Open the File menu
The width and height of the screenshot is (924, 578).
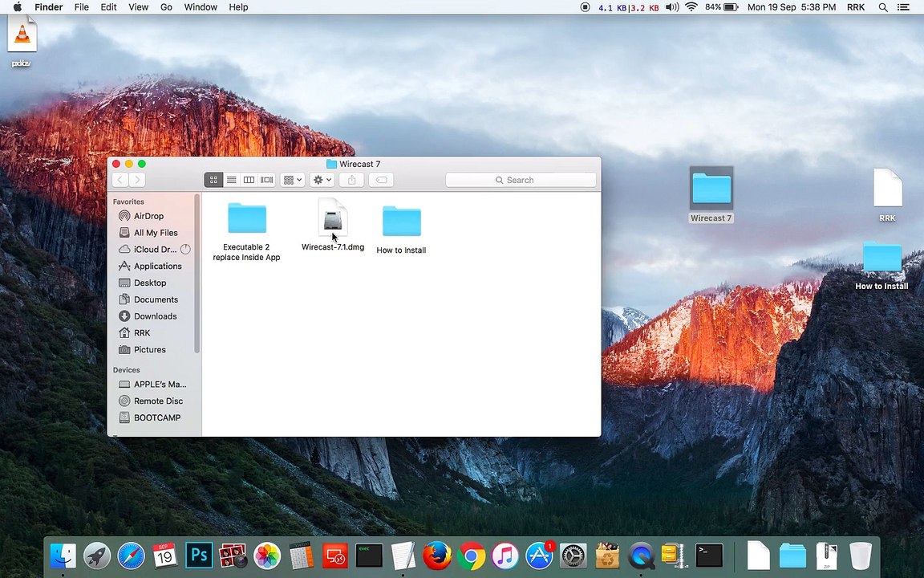pos(81,7)
